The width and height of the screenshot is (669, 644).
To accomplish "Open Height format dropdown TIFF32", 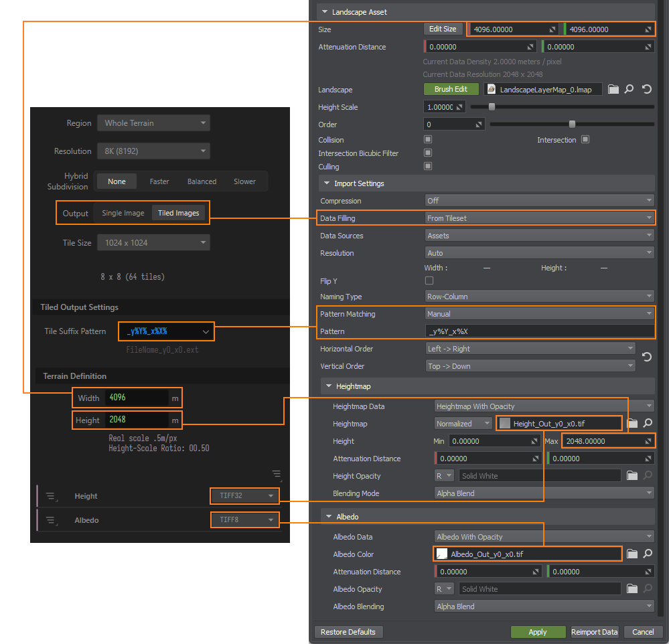I will 245,495.
